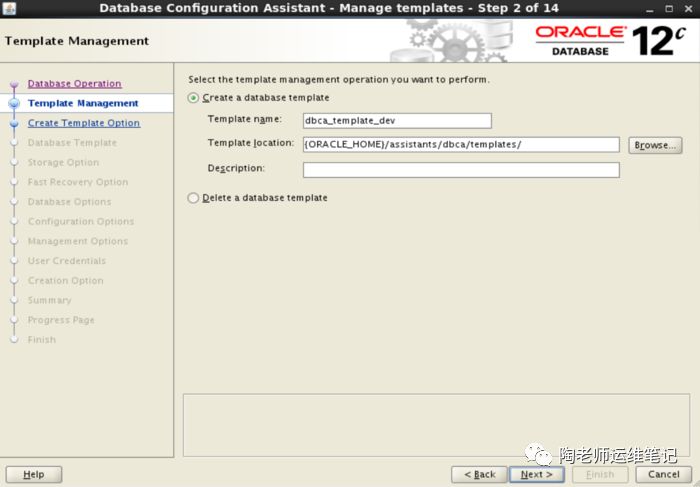700x487 pixels.
Task: Click the Template name input field
Action: point(397,121)
